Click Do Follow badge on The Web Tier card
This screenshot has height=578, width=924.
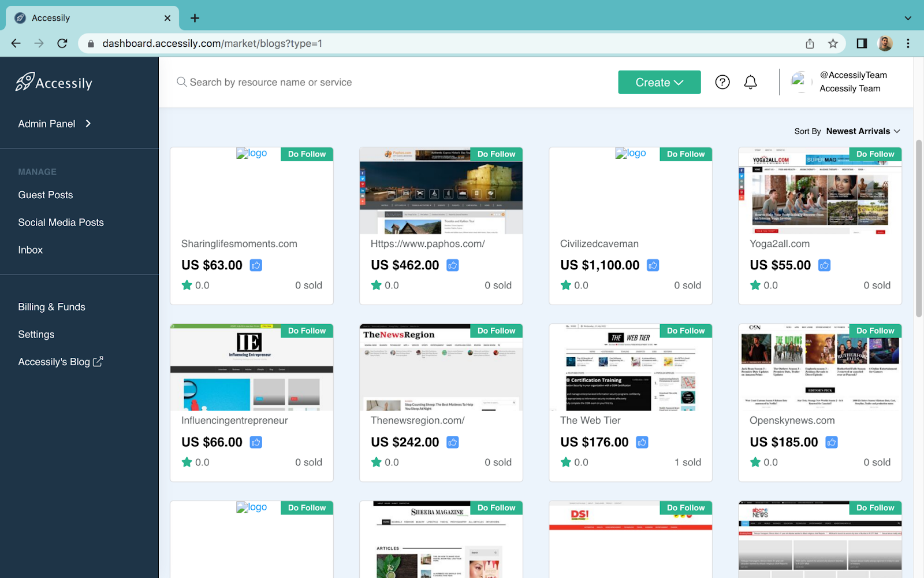(x=686, y=331)
